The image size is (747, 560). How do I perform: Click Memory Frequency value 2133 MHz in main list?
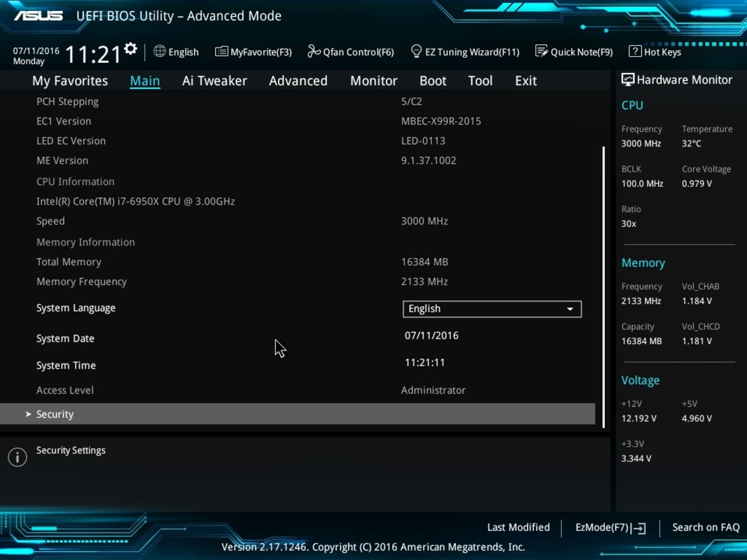pos(425,282)
